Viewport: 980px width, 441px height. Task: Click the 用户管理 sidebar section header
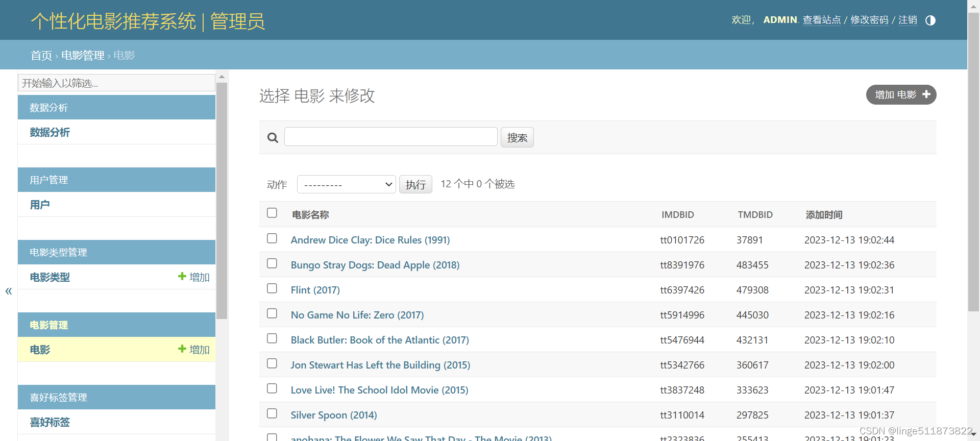click(x=49, y=180)
